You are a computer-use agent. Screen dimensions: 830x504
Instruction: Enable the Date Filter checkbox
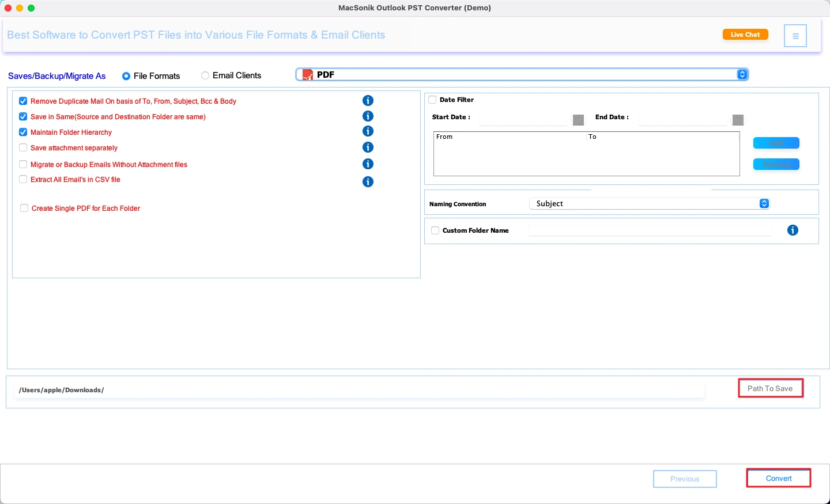432,100
